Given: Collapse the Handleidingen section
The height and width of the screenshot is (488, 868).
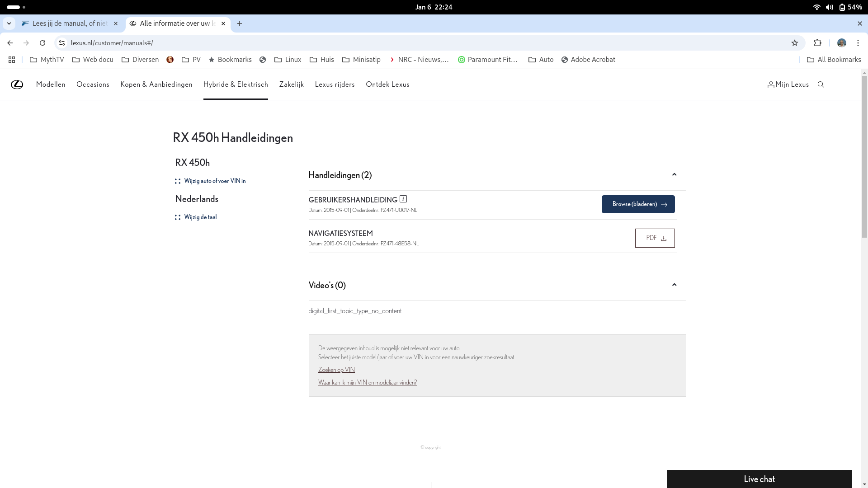Looking at the screenshot, I should (674, 175).
